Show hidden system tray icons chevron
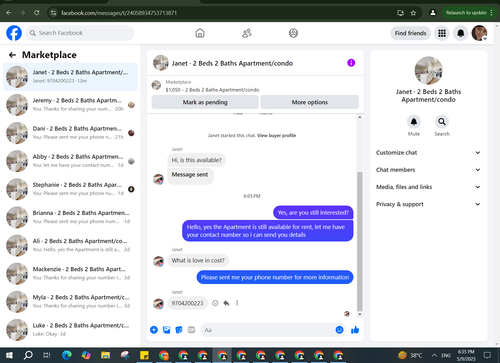The width and height of the screenshot is (500, 363). pyautogui.click(x=434, y=355)
